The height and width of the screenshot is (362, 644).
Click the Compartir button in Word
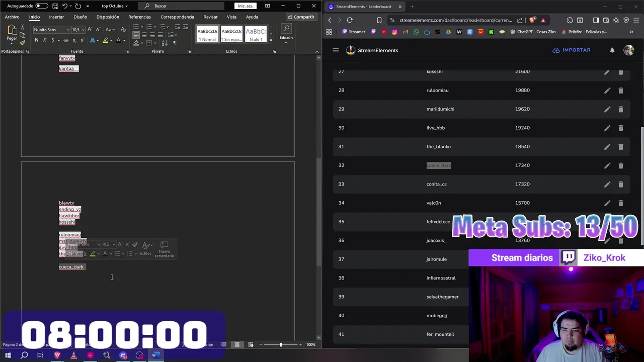pos(301,17)
